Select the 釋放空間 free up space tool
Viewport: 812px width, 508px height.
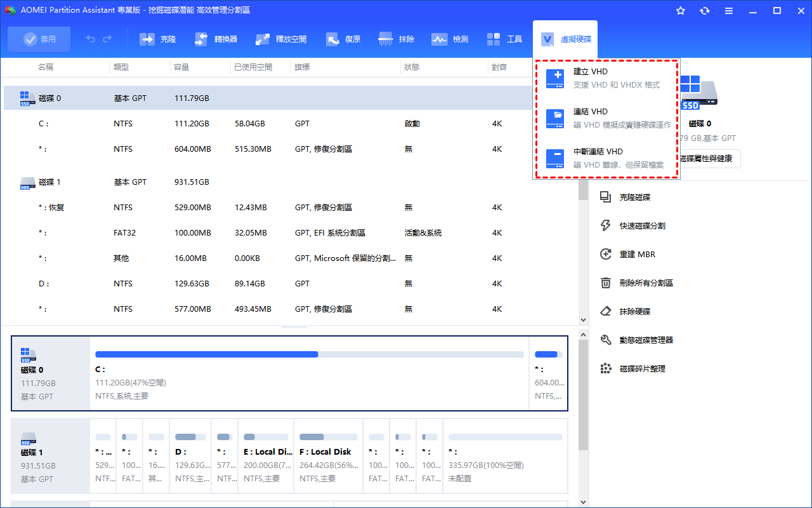[x=280, y=39]
